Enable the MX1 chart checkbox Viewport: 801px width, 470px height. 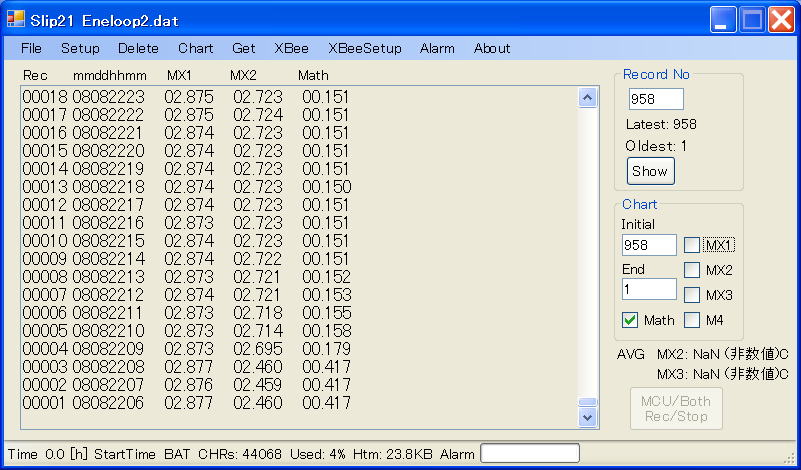692,245
